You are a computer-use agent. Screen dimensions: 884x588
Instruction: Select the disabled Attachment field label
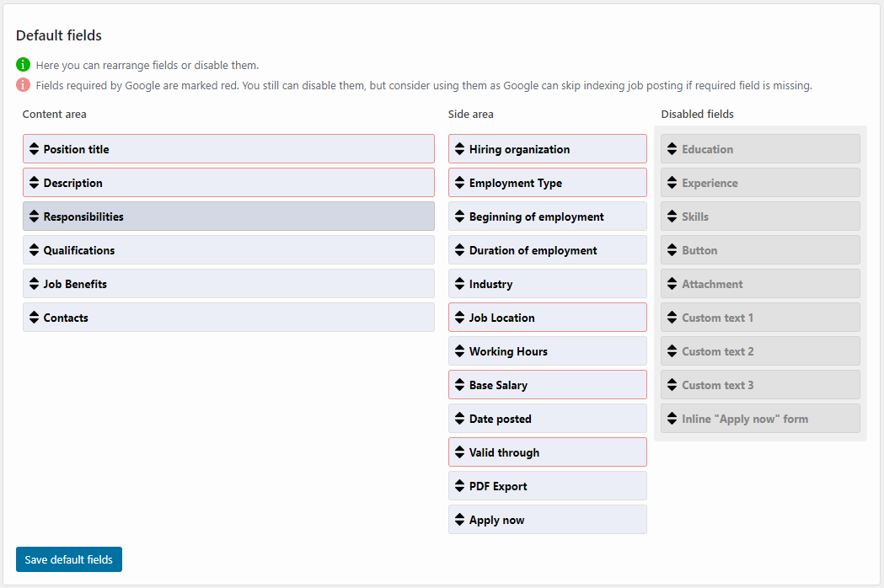712,284
